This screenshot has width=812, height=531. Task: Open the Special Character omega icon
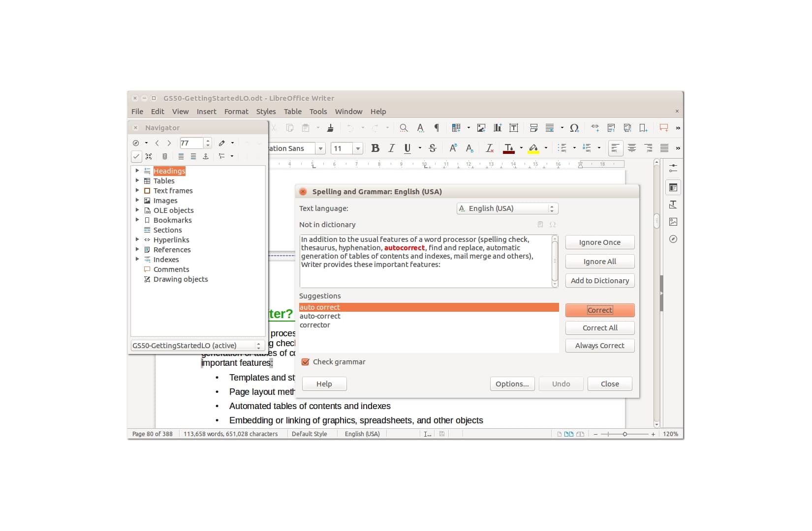pos(574,128)
